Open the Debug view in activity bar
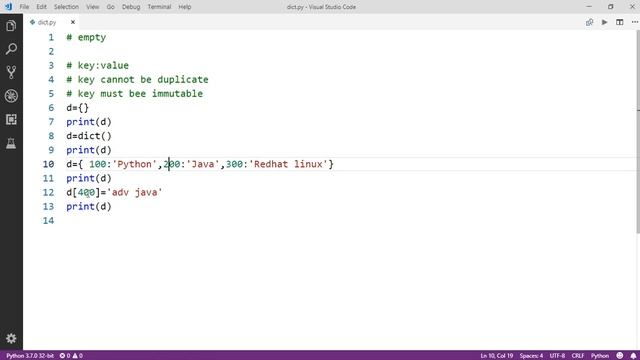 pos(11,96)
